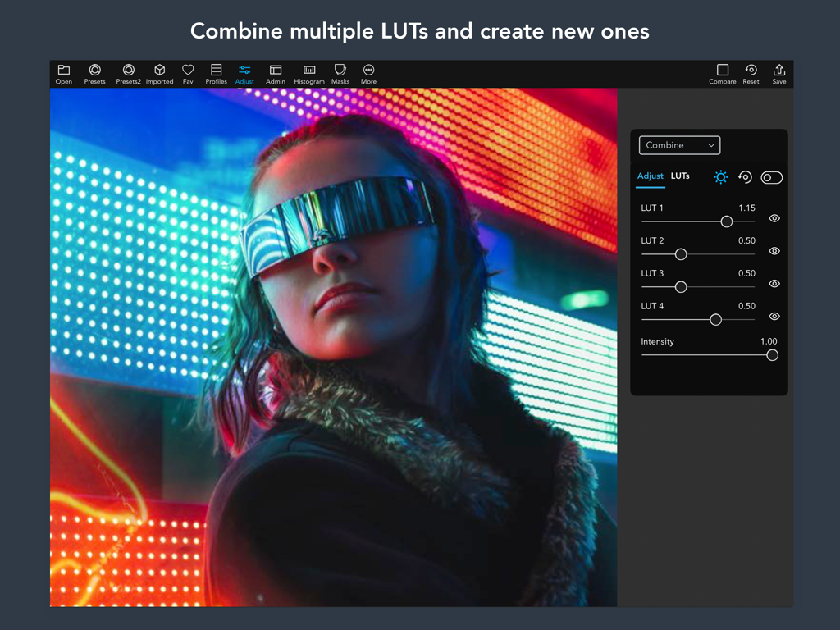Save the edited image

[778, 74]
